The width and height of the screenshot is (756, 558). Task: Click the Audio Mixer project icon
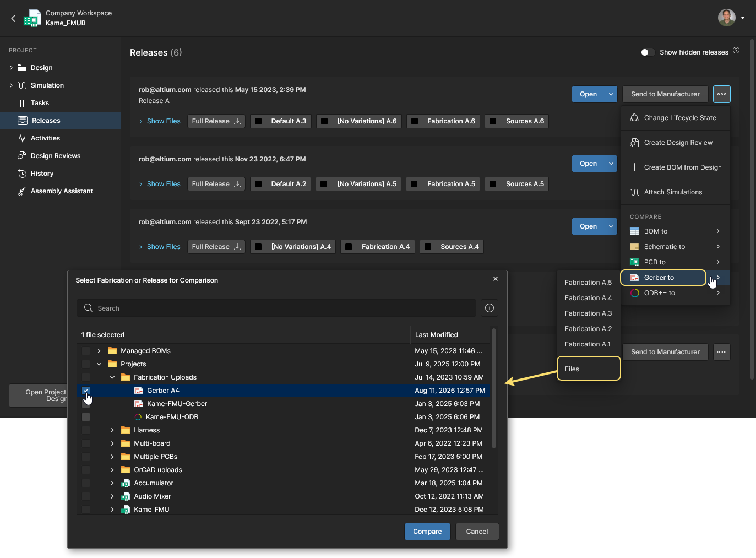126,496
